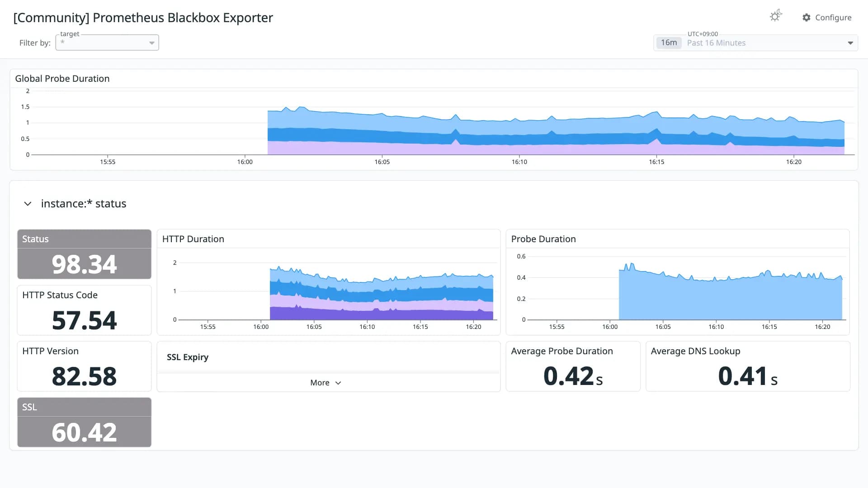Click the instance:* status group heading

(84, 204)
